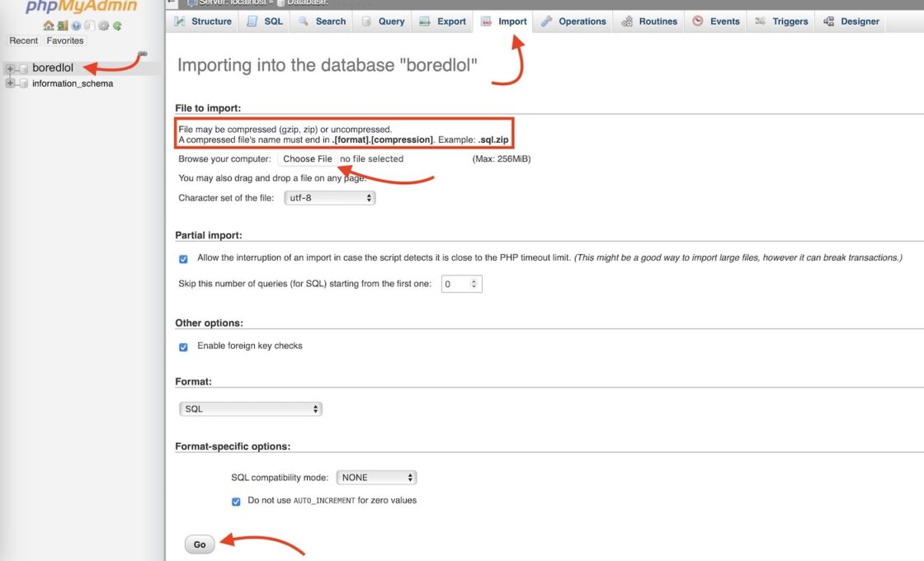The width and height of the screenshot is (924, 561).
Task: Click the green reload navigation icon
Action: coord(117,26)
